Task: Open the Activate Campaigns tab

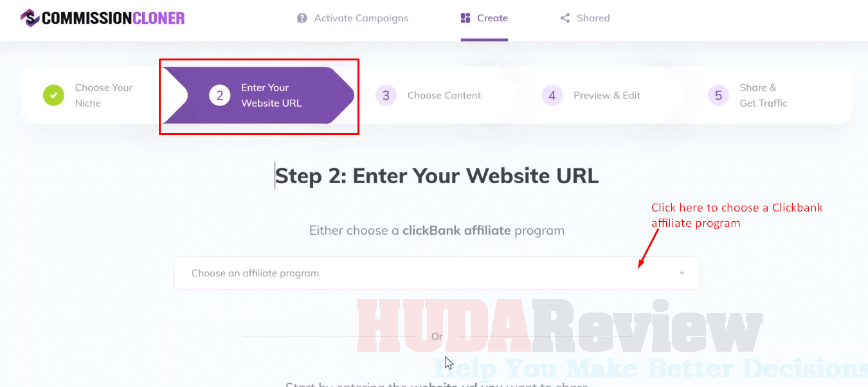Action: (x=352, y=18)
